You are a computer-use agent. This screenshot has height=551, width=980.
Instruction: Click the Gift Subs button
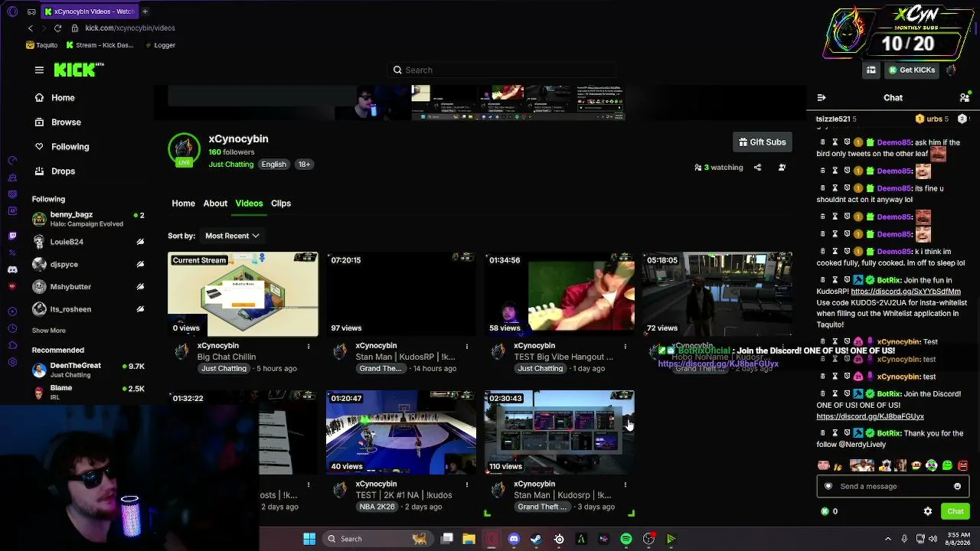click(762, 142)
